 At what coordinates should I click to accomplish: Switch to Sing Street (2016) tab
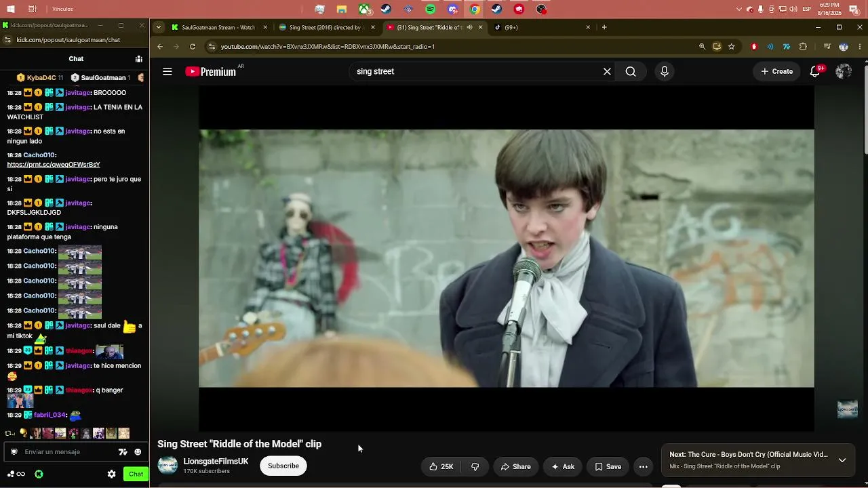coord(328,27)
